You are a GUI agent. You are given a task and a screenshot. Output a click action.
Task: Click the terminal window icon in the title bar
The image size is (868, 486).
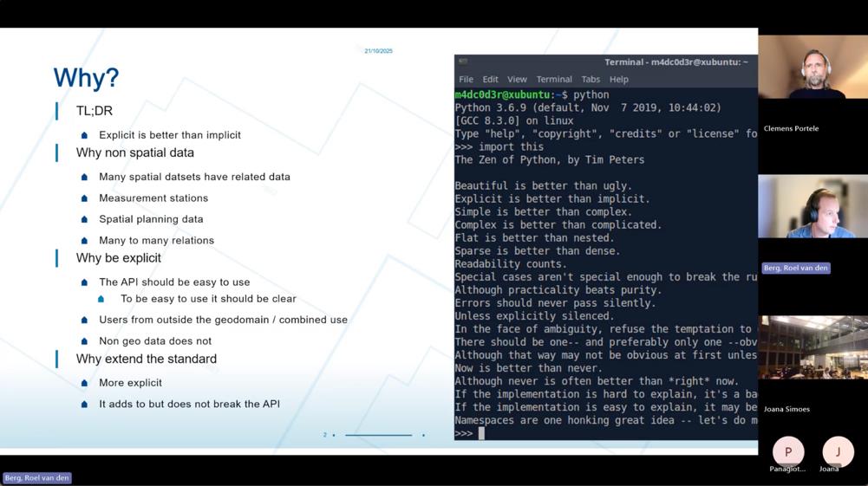point(463,62)
